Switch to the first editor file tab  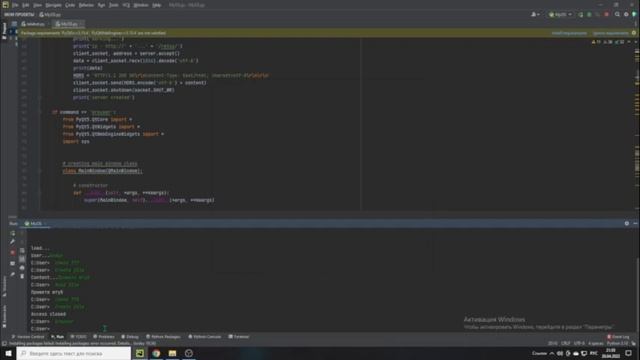coord(33,24)
